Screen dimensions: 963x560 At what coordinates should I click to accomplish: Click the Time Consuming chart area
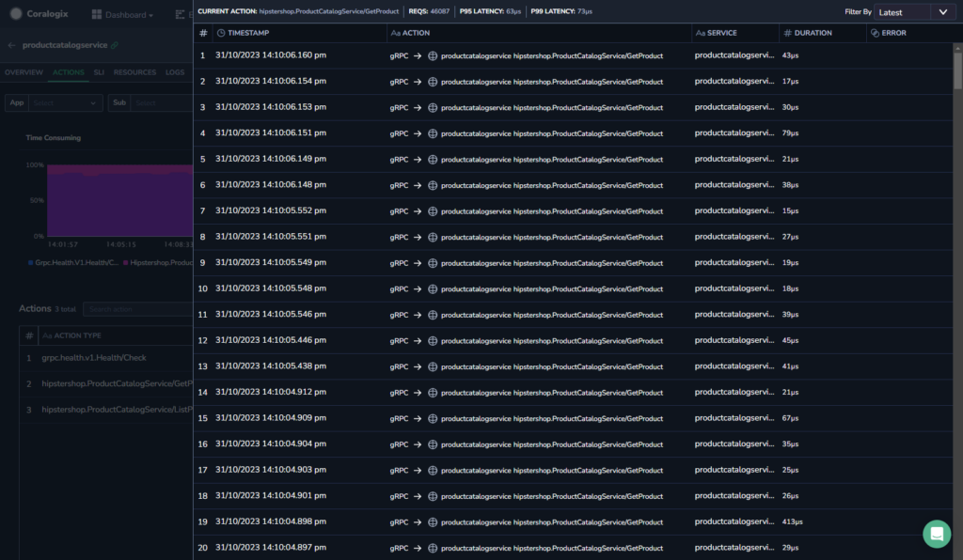[119, 200]
